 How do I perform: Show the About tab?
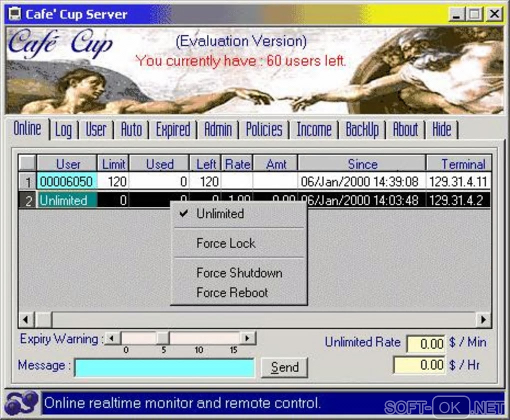point(405,129)
